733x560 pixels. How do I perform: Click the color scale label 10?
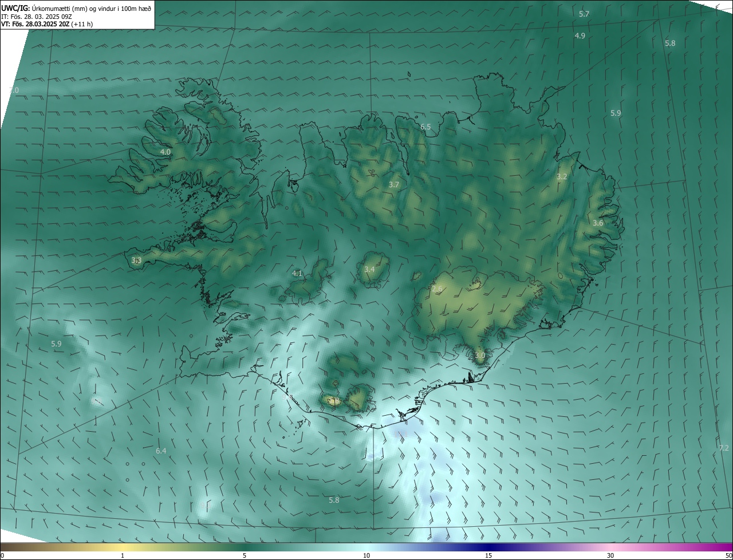point(366,555)
